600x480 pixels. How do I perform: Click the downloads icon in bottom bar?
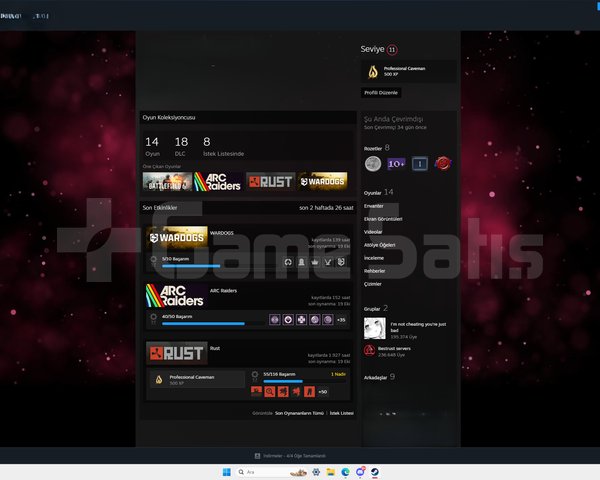click(x=258, y=456)
